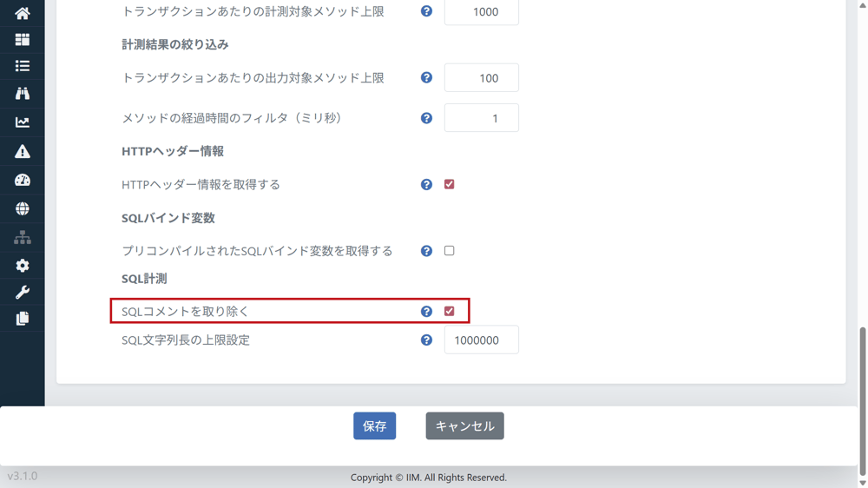Click the 保存 button
This screenshot has width=868, height=488.
point(374,426)
